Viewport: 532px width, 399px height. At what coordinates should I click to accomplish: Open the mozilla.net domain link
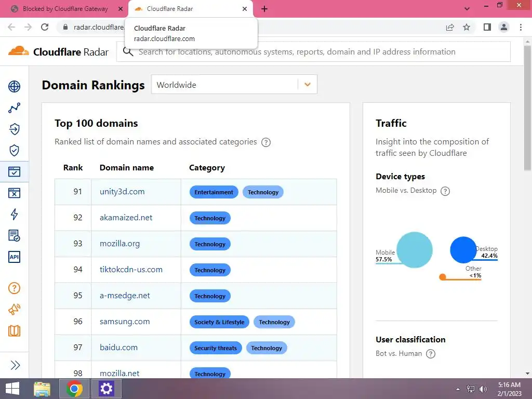tap(119, 373)
